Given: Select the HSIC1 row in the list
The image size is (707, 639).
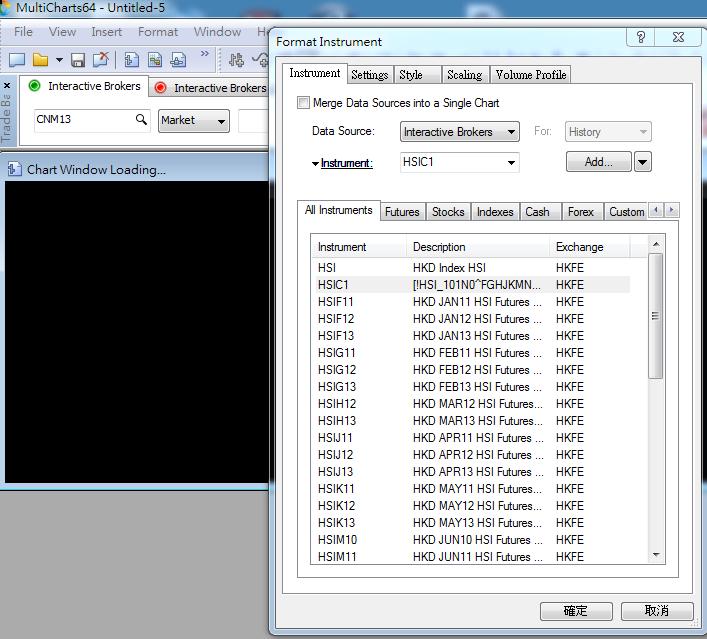Looking at the screenshot, I should coord(471,285).
